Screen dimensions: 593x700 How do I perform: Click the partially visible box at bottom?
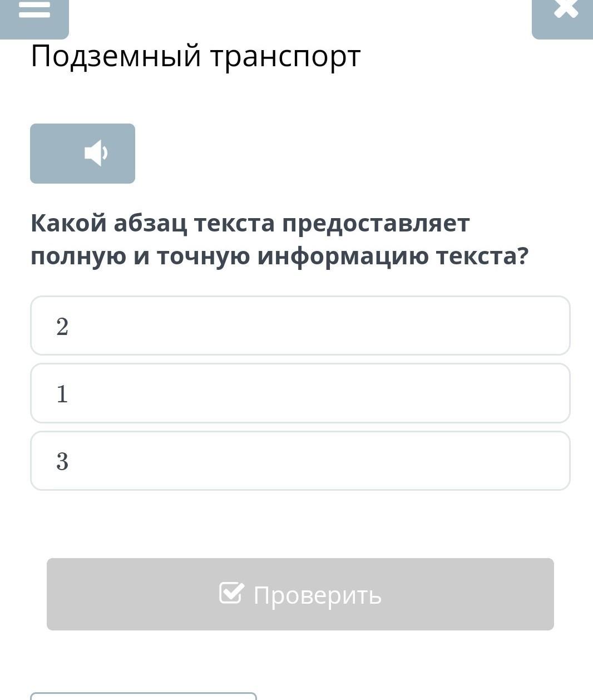(x=143, y=696)
